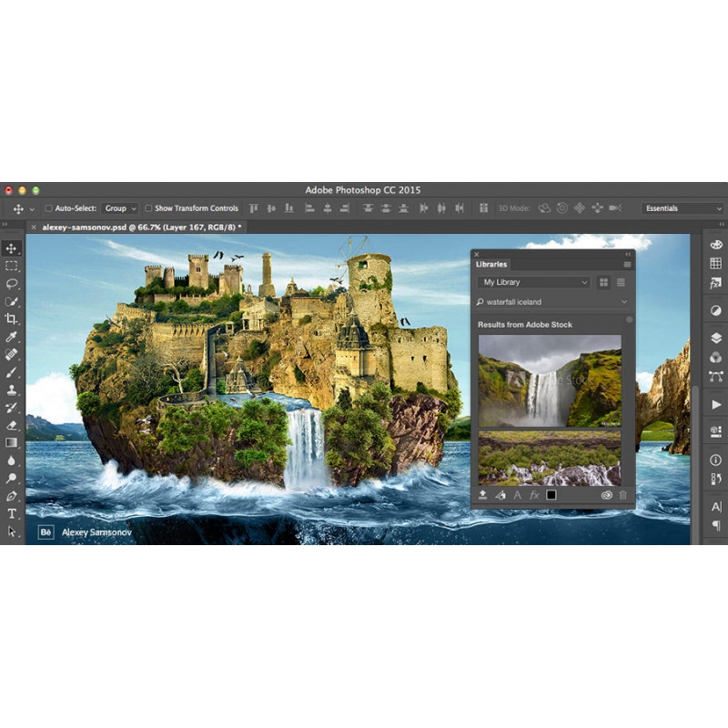Enable the Auto-Select checkbox
This screenshot has width=728, height=728.
pyautogui.click(x=48, y=208)
